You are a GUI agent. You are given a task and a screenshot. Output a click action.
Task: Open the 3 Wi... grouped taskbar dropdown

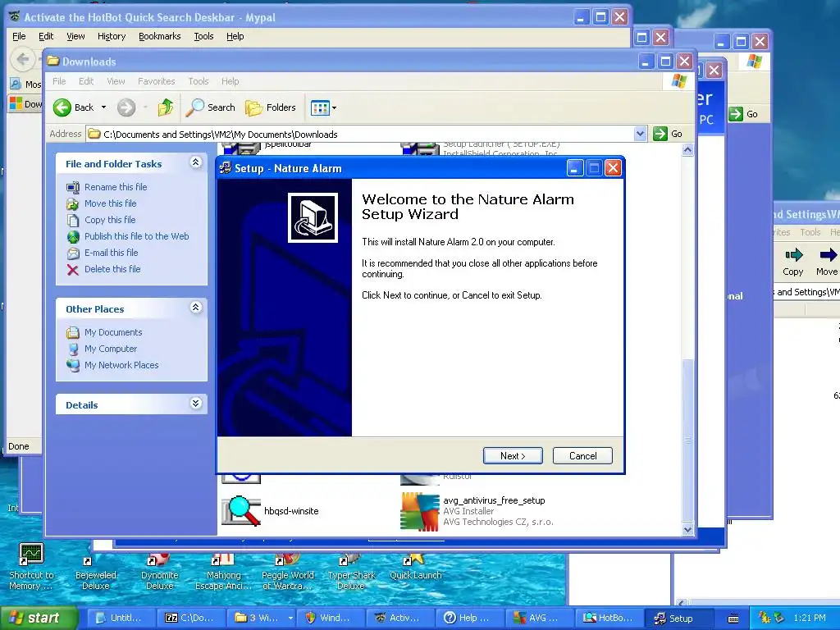(x=290, y=618)
